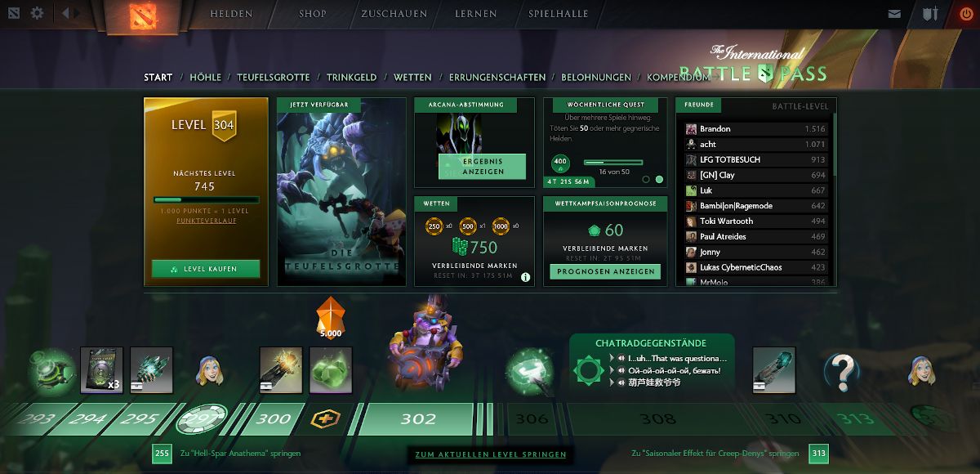This screenshot has height=474, width=980.
Task: Click the next level progress bar
Action: (x=206, y=199)
